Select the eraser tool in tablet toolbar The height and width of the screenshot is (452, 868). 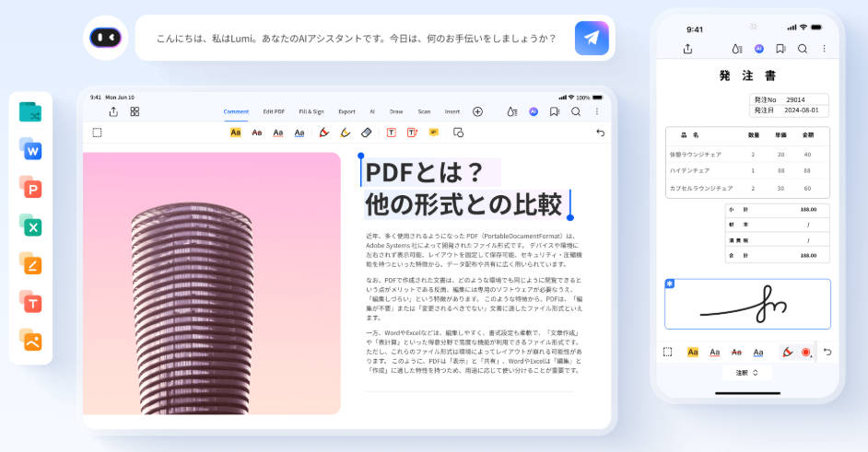[367, 133]
